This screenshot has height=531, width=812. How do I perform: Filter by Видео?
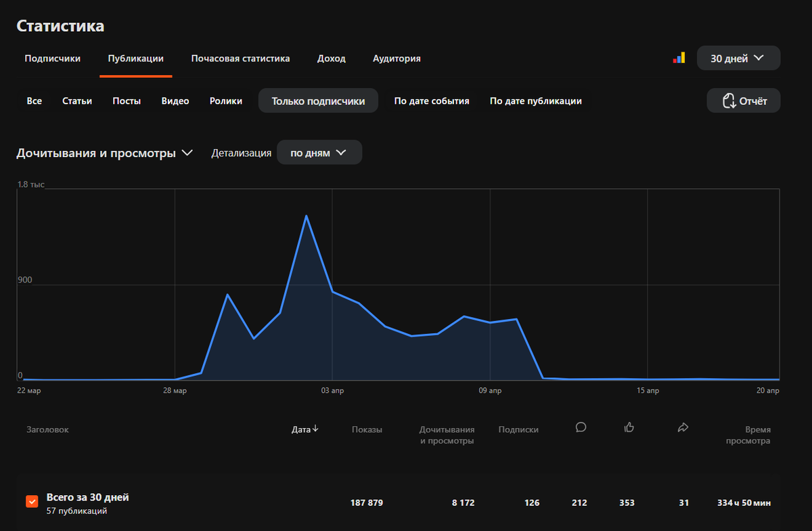coord(175,101)
